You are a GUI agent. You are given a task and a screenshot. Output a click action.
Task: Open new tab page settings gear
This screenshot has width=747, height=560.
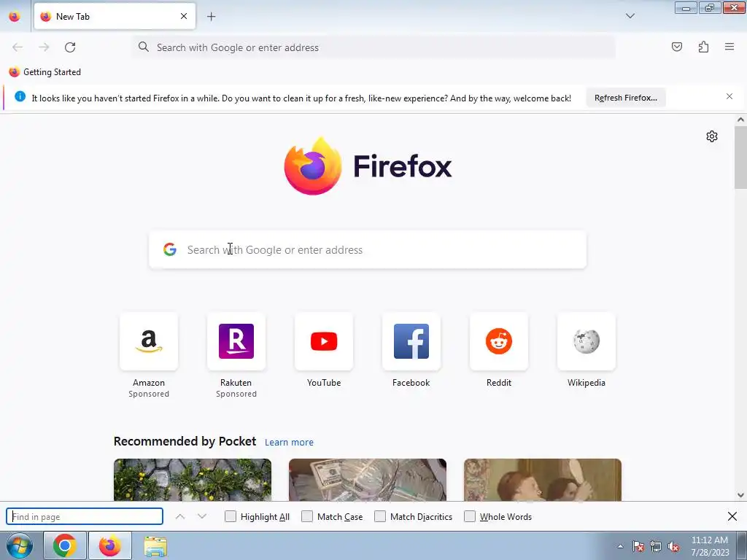pyautogui.click(x=712, y=136)
